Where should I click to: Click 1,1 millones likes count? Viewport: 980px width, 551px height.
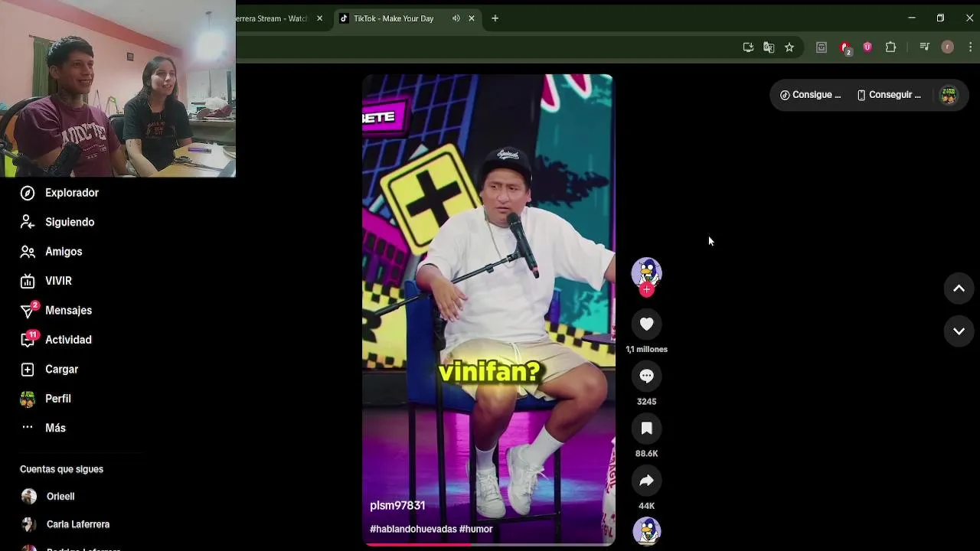pos(646,350)
